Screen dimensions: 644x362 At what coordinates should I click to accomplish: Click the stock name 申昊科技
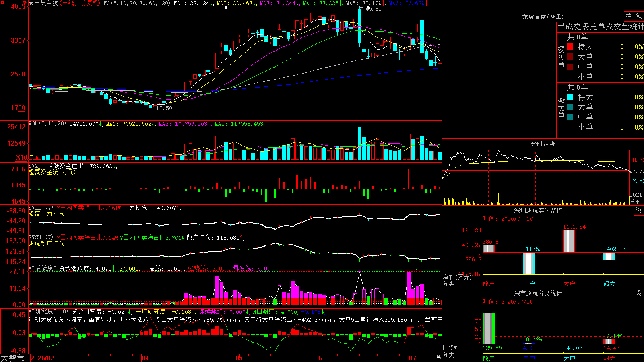point(46,3)
